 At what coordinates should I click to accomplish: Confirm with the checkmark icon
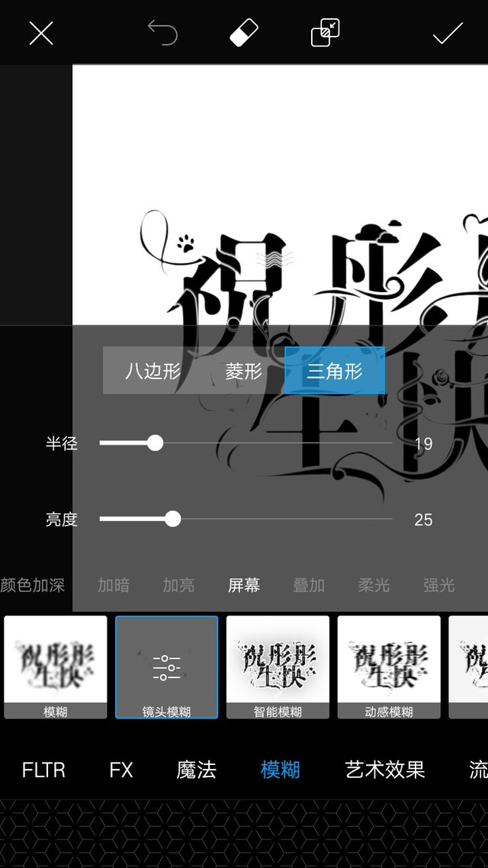tap(448, 34)
